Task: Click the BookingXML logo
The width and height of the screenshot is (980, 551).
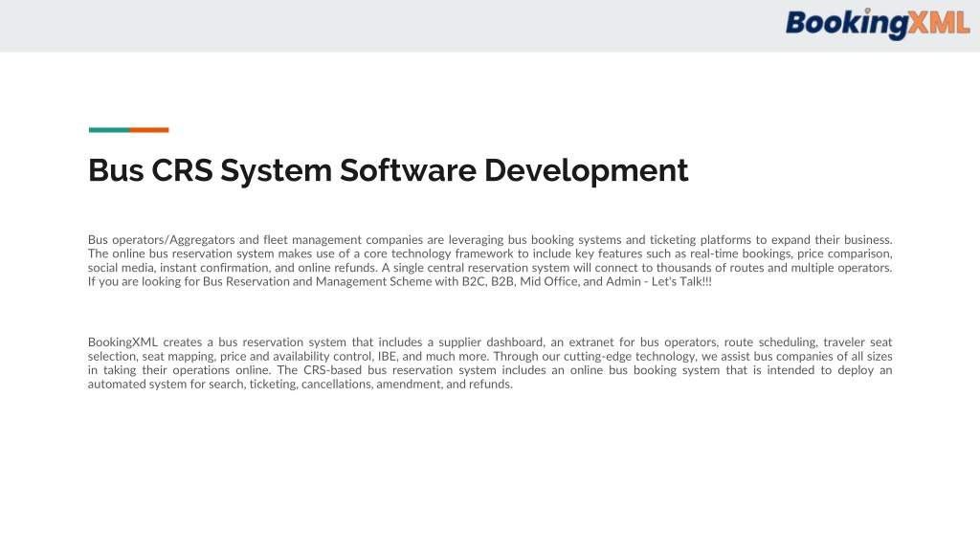Action: 878,24
